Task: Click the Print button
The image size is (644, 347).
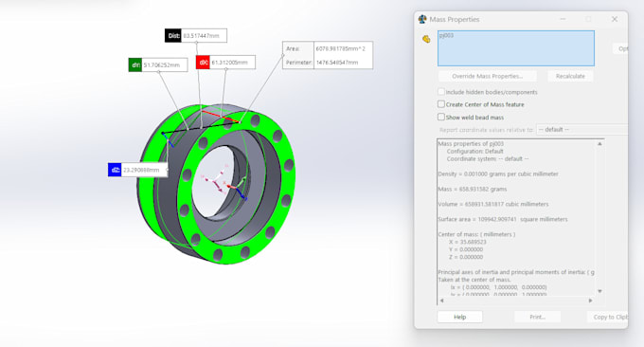Action: point(538,317)
